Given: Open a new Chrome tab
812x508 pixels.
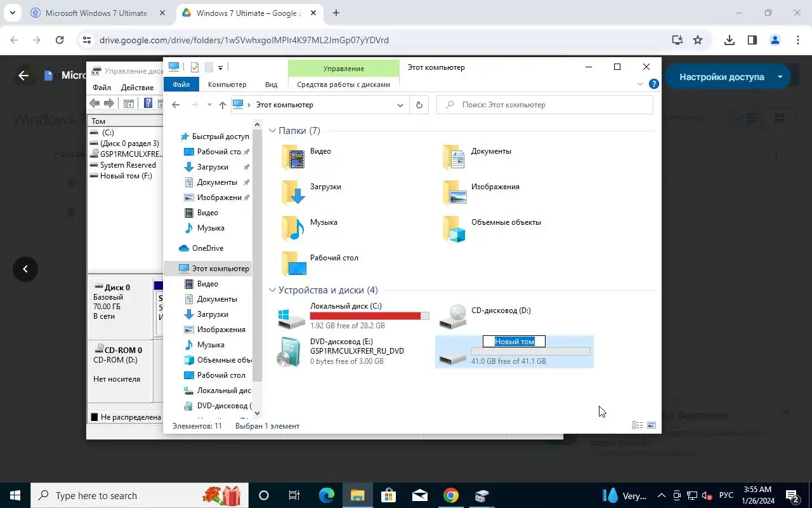Looking at the screenshot, I should tap(336, 13).
